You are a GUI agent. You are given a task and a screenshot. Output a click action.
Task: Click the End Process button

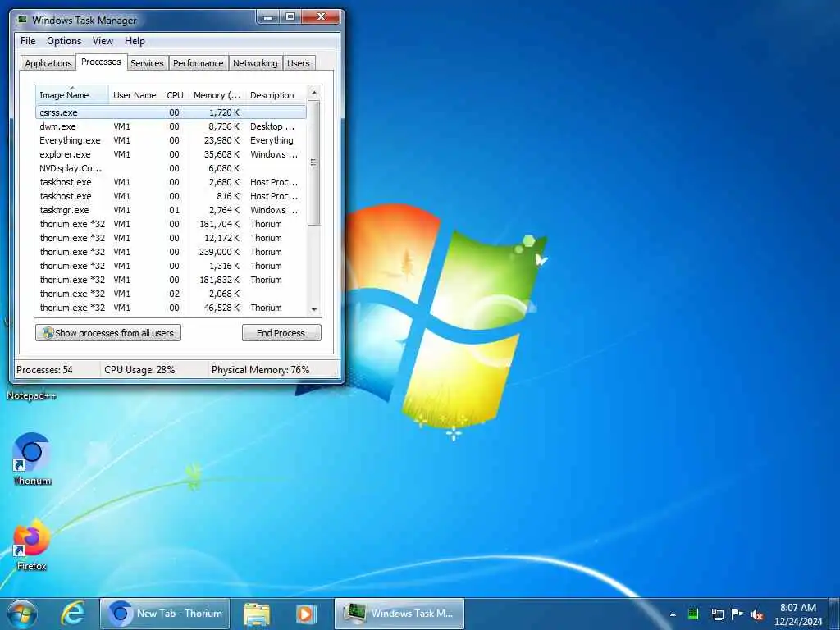(x=281, y=333)
